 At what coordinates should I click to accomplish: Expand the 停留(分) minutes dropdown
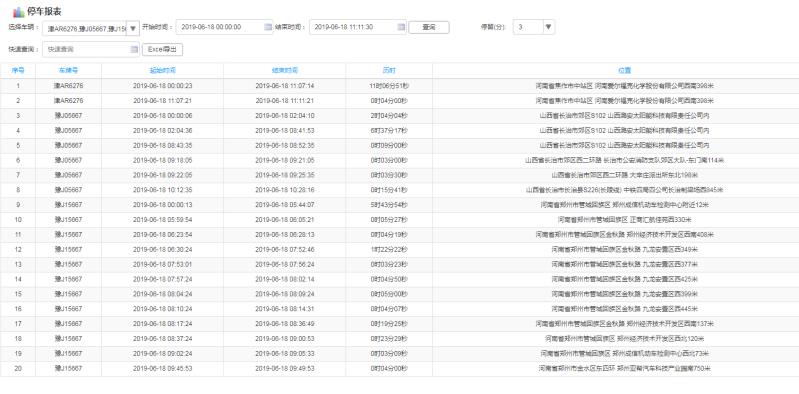pyautogui.click(x=548, y=27)
